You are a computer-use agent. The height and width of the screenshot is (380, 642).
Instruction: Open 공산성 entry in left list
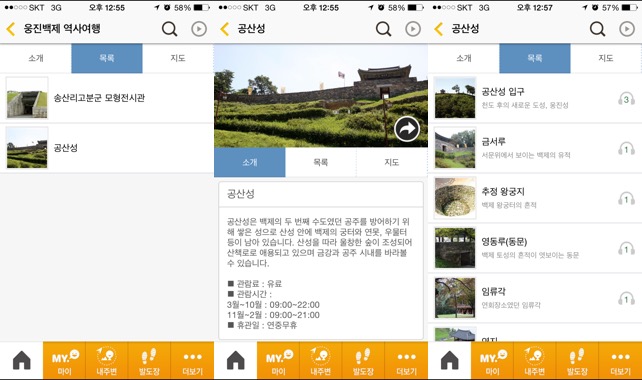click(107, 148)
